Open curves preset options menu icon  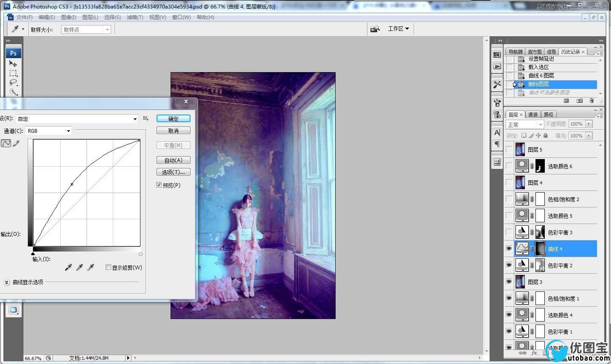tap(146, 118)
